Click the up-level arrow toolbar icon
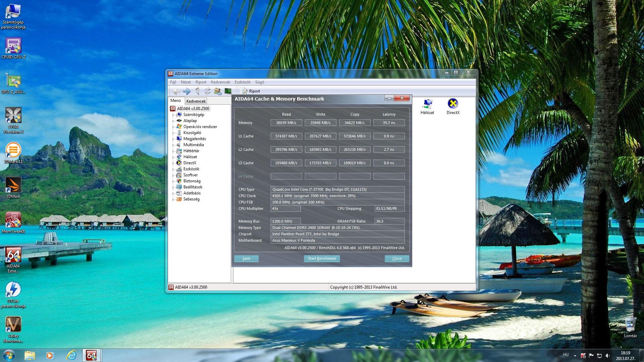Screen dimensions: 644x362 [198, 91]
